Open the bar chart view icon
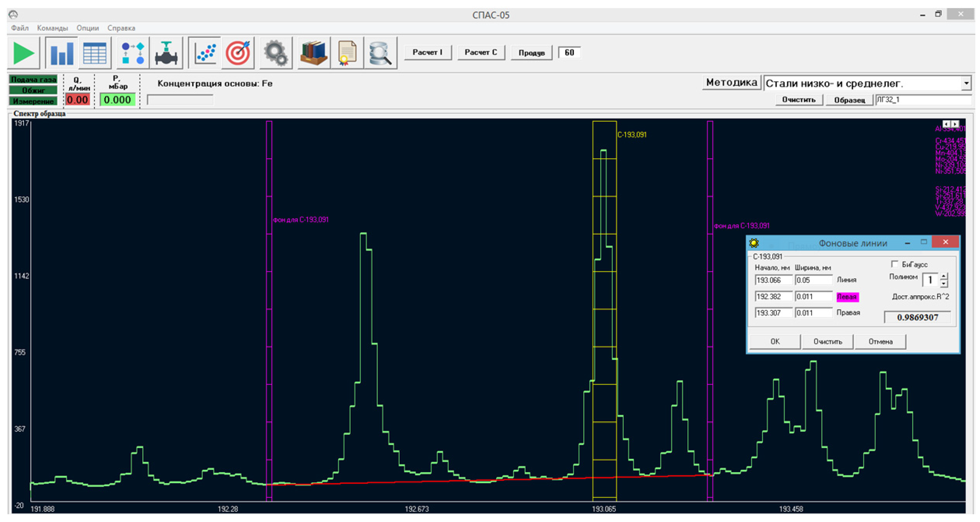 pyautogui.click(x=62, y=53)
